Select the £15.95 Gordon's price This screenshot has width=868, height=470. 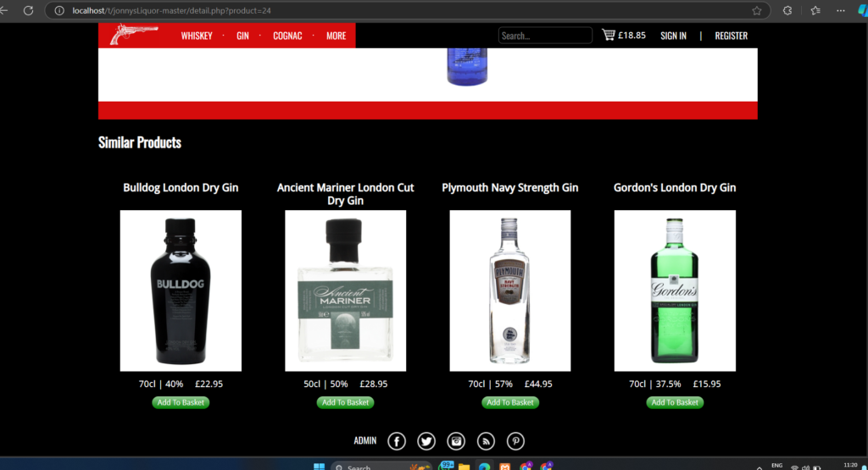click(x=707, y=384)
